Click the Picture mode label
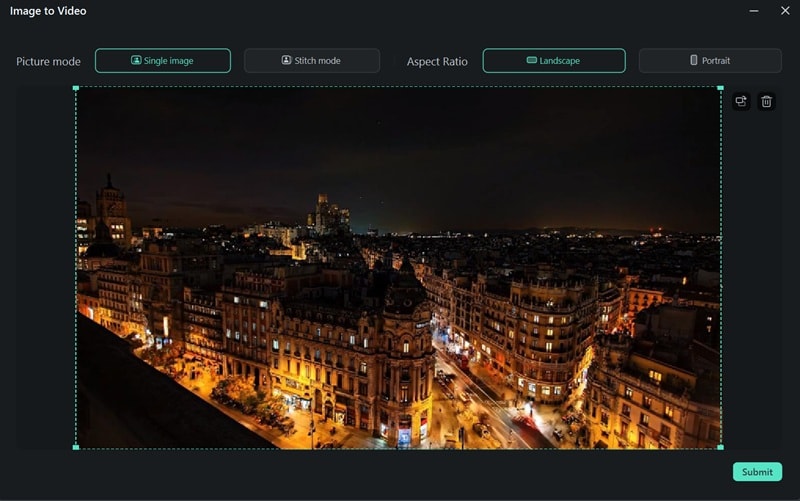The width and height of the screenshot is (800, 501). click(x=48, y=62)
